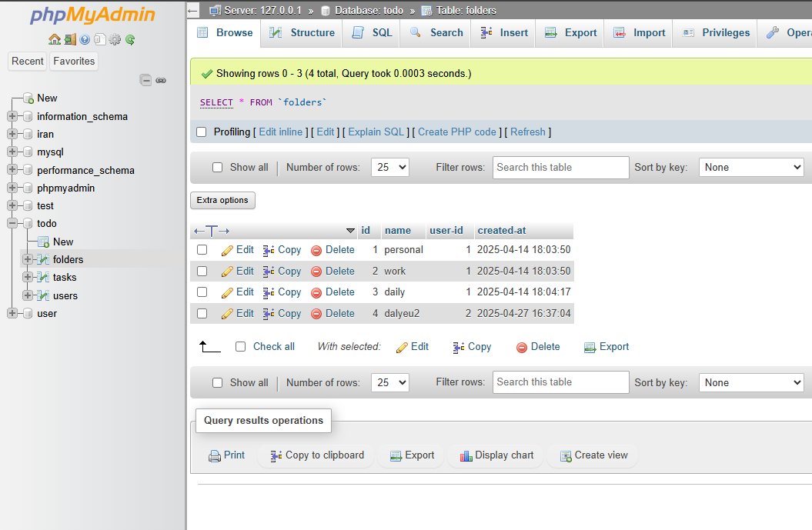The height and width of the screenshot is (530, 812).
Task: Focus the bottom Search this table field
Action: [x=561, y=382]
